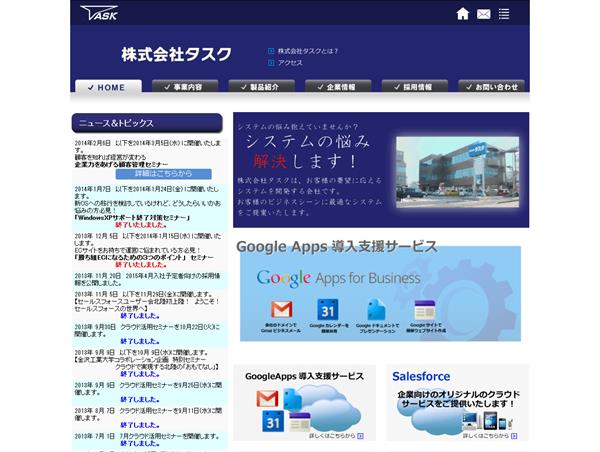The image size is (600, 452).
Task: Open the list menu icon
Action: (504, 14)
